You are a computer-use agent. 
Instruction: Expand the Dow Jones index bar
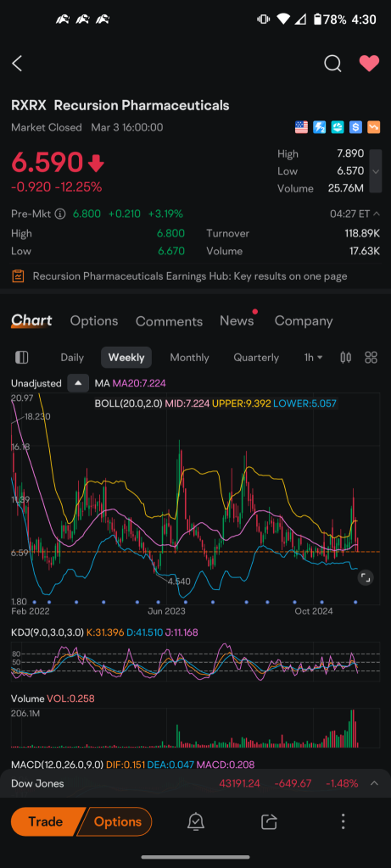click(x=374, y=783)
